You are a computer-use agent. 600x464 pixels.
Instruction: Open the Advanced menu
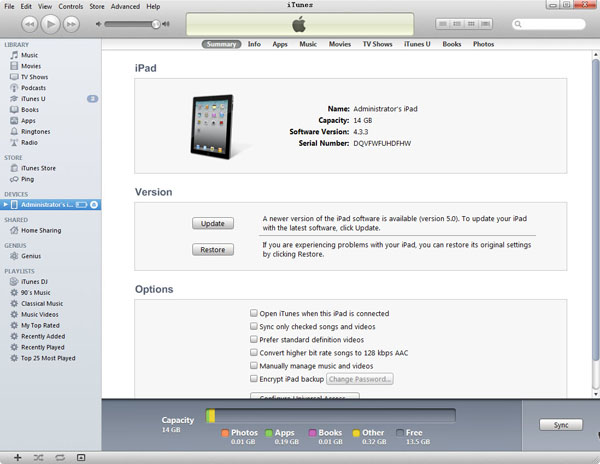click(125, 7)
